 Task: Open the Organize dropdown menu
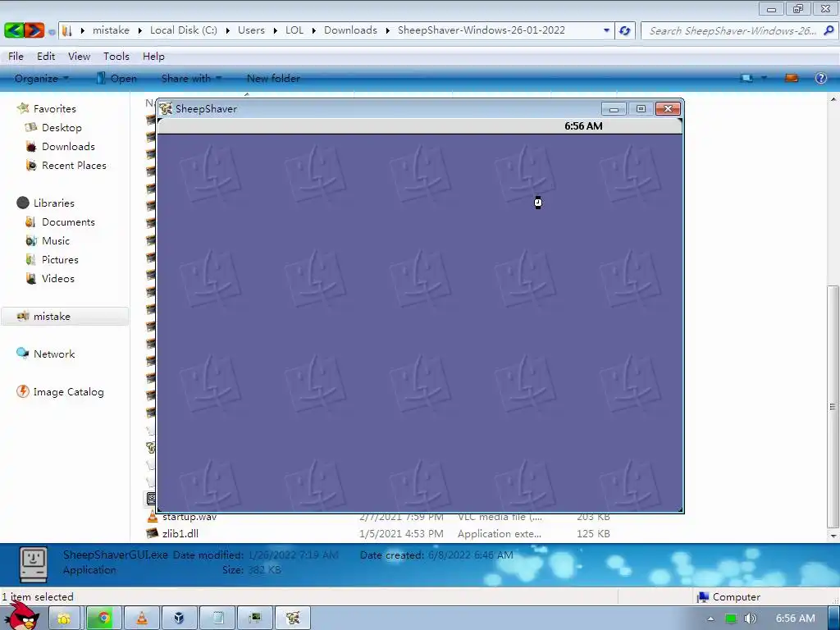coord(42,78)
